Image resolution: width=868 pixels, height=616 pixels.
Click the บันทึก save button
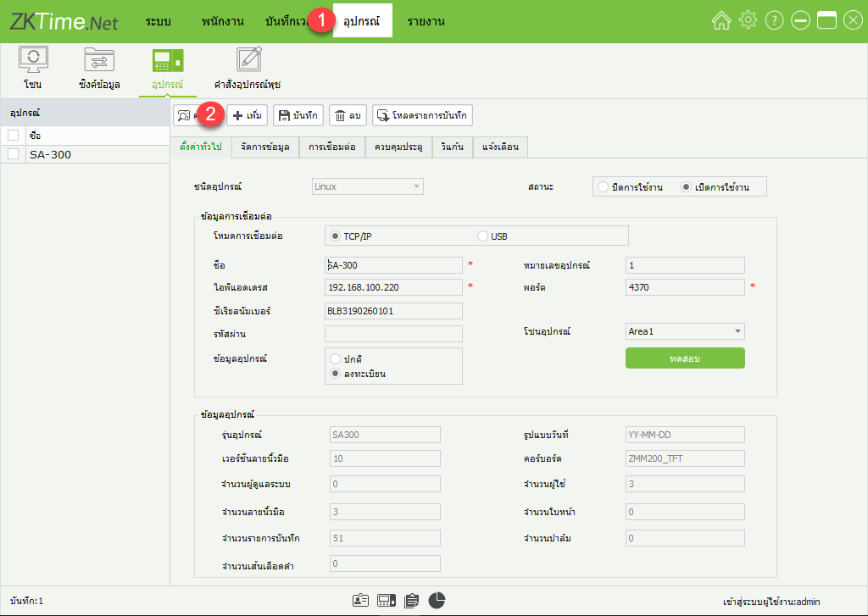click(298, 115)
